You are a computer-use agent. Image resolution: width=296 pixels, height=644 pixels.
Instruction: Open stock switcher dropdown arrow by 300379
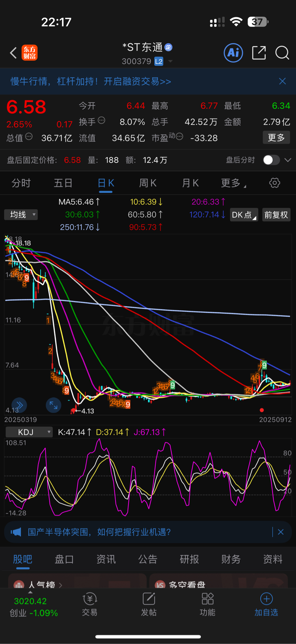click(x=170, y=61)
